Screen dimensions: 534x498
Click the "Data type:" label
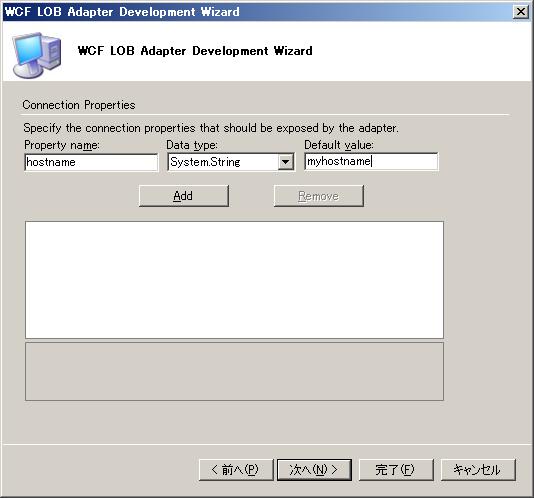pos(192,145)
